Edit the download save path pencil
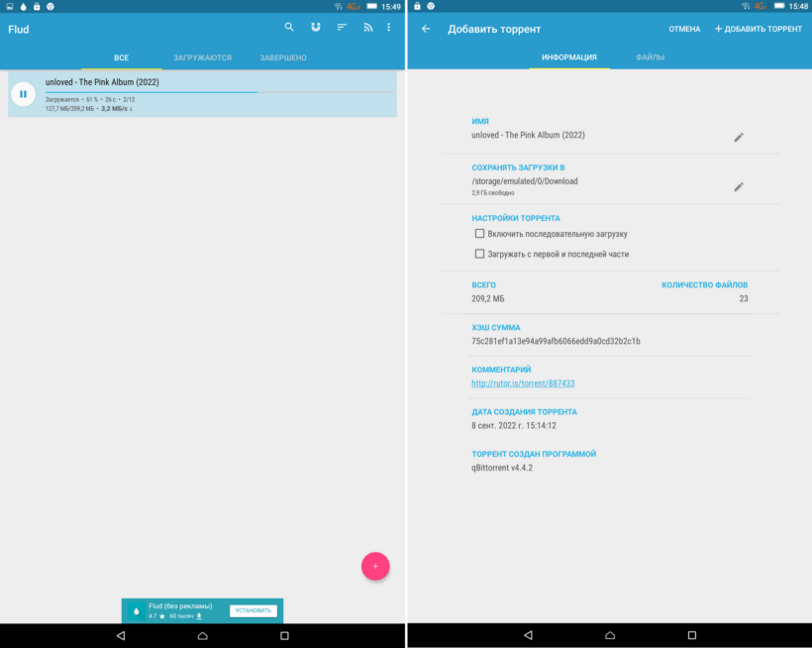 click(x=738, y=186)
